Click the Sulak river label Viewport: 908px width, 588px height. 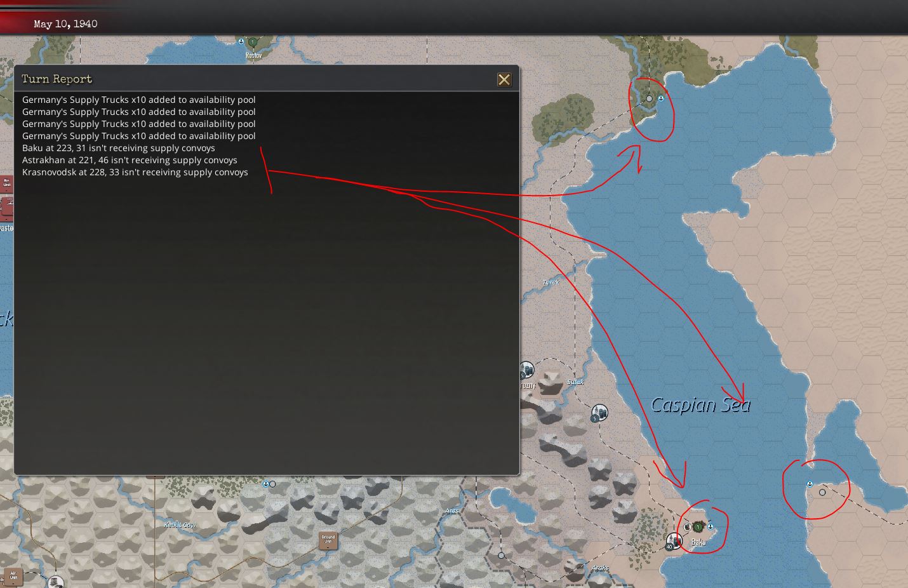tap(575, 382)
